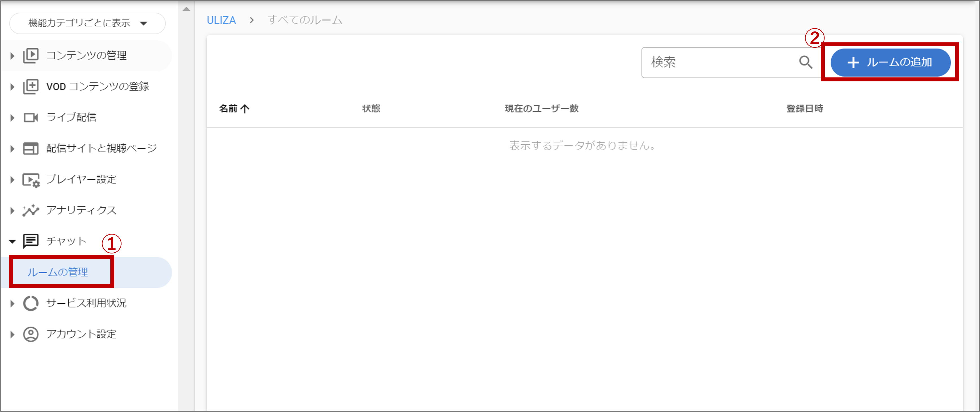
Task: Collapse the チャット section arrow
Action: [x=12, y=241]
